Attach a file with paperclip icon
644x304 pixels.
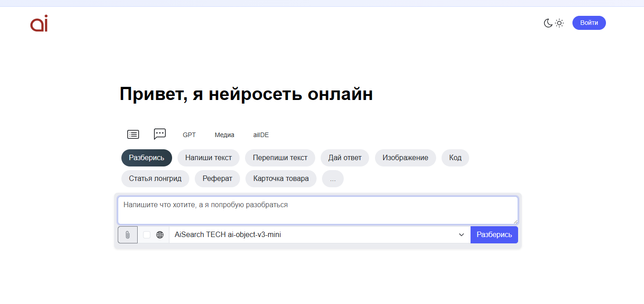[x=128, y=235]
